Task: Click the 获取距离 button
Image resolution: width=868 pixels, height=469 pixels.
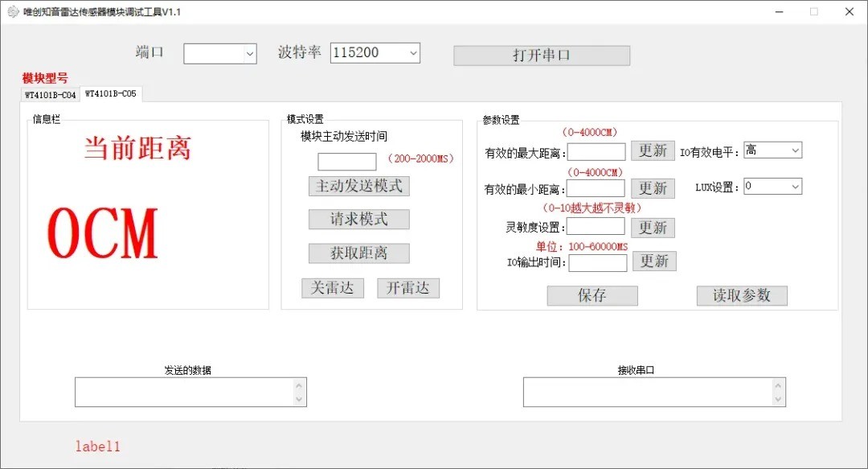Action: [359, 253]
